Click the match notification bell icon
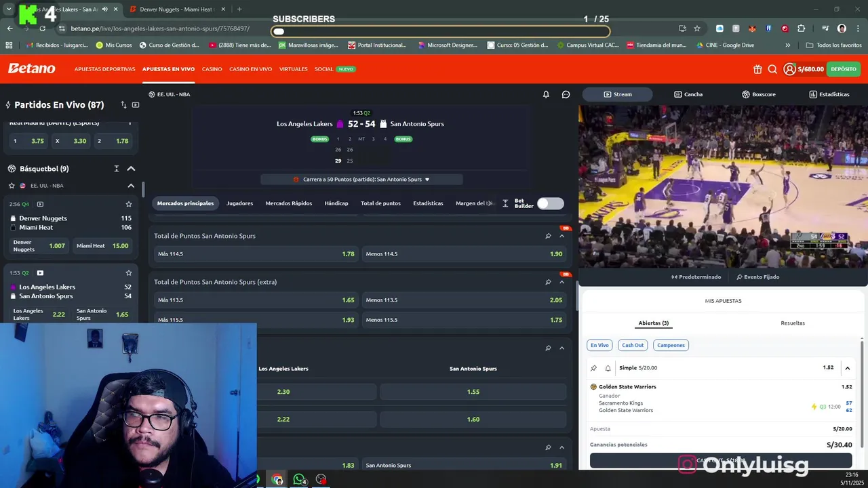868x488 pixels. 546,94
